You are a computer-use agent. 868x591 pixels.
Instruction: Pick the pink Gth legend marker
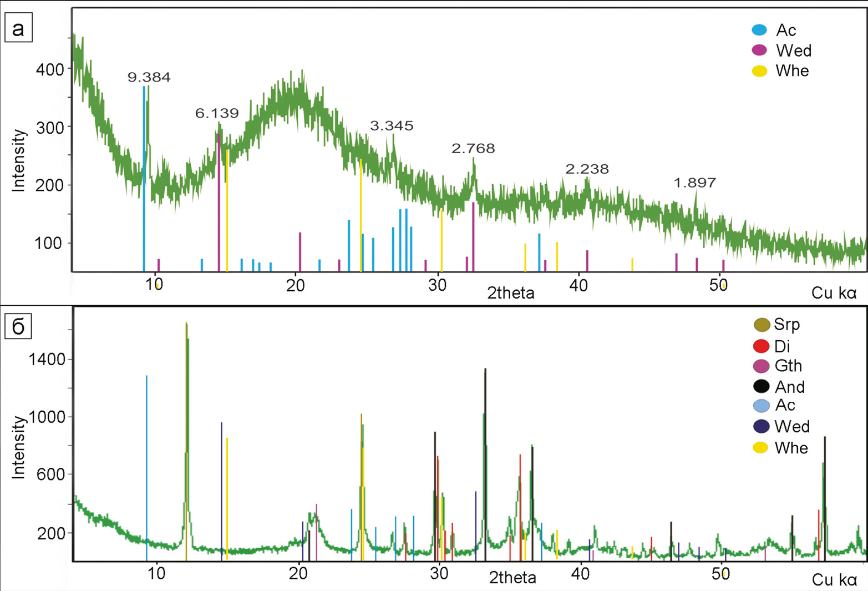761,366
